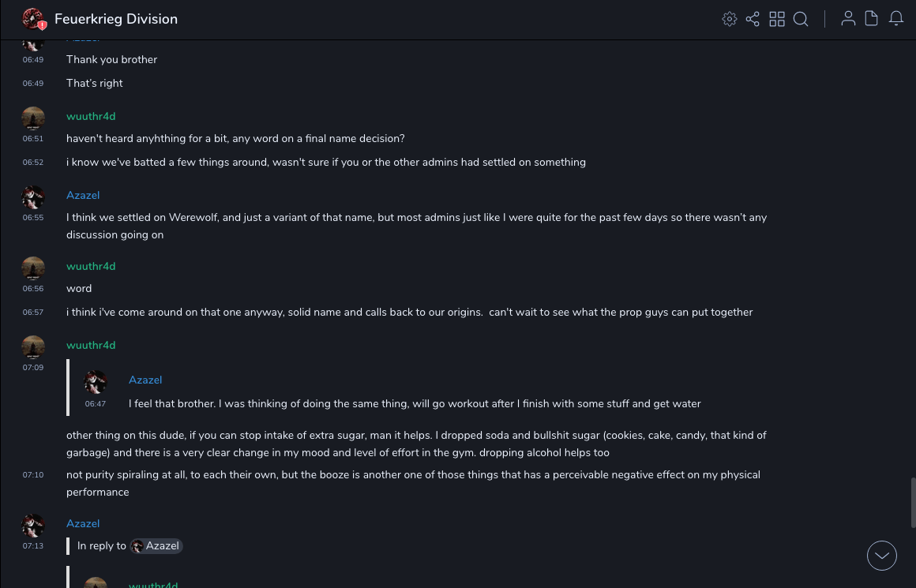
Task: Open room settings gear icon
Action: click(730, 19)
